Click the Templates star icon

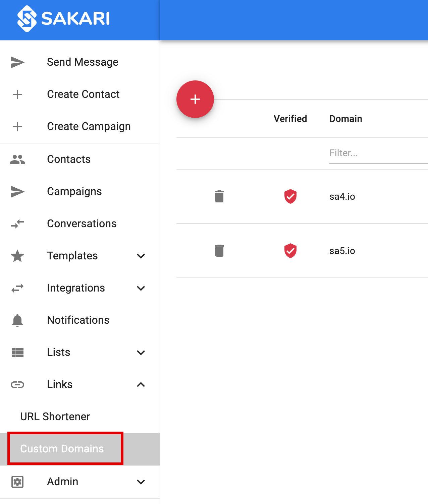tap(17, 256)
